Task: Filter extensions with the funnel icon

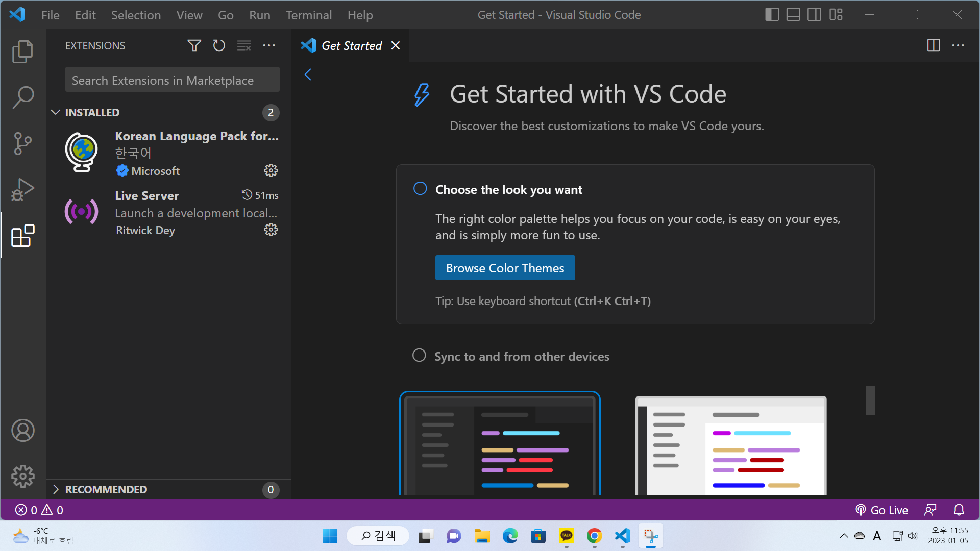Action: (x=194, y=46)
